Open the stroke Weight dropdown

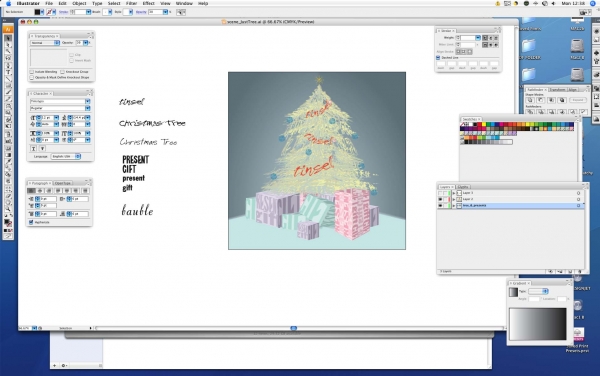point(478,38)
